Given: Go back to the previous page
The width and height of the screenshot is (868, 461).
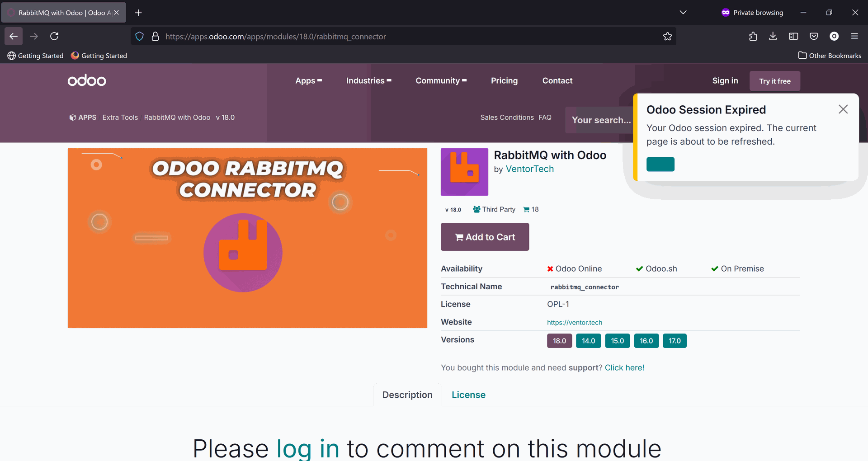Looking at the screenshot, I should (14, 36).
